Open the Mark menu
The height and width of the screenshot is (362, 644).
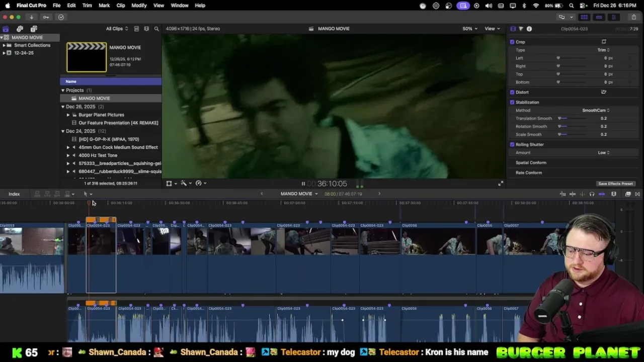(104, 6)
